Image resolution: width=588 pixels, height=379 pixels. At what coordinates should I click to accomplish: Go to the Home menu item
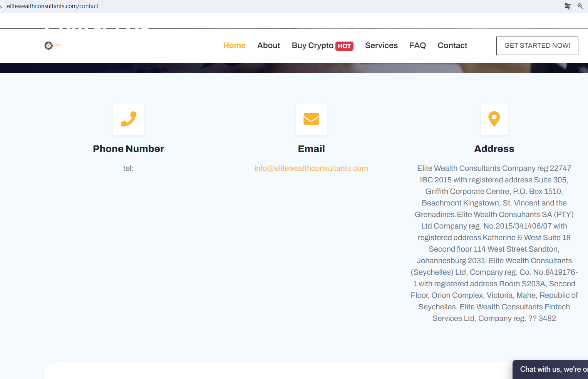234,45
